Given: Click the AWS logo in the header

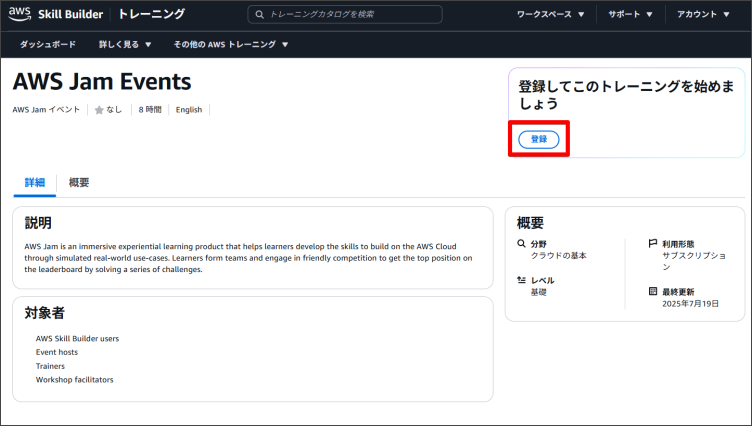Looking at the screenshot, I should pyautogui.click(x=21, y=14).
